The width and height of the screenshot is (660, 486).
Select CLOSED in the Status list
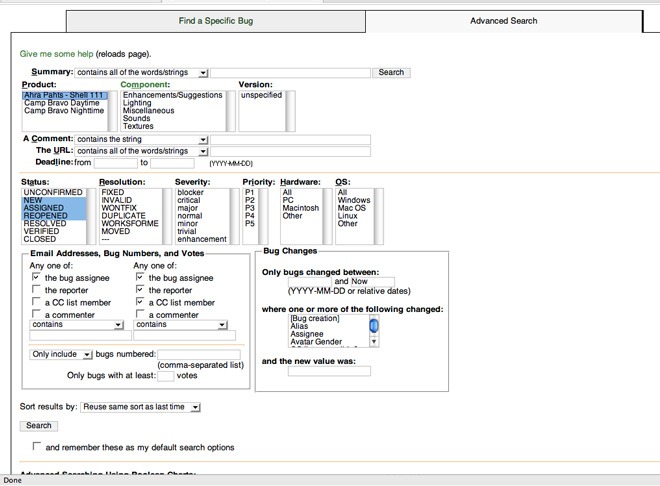click(40, 239)
